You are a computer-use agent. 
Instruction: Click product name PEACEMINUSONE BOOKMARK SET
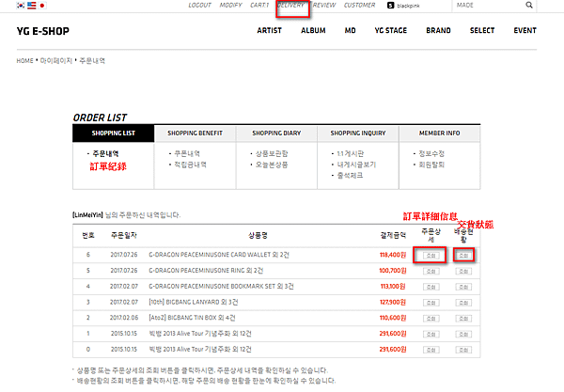pyautogui.click(x=221, y=287)
